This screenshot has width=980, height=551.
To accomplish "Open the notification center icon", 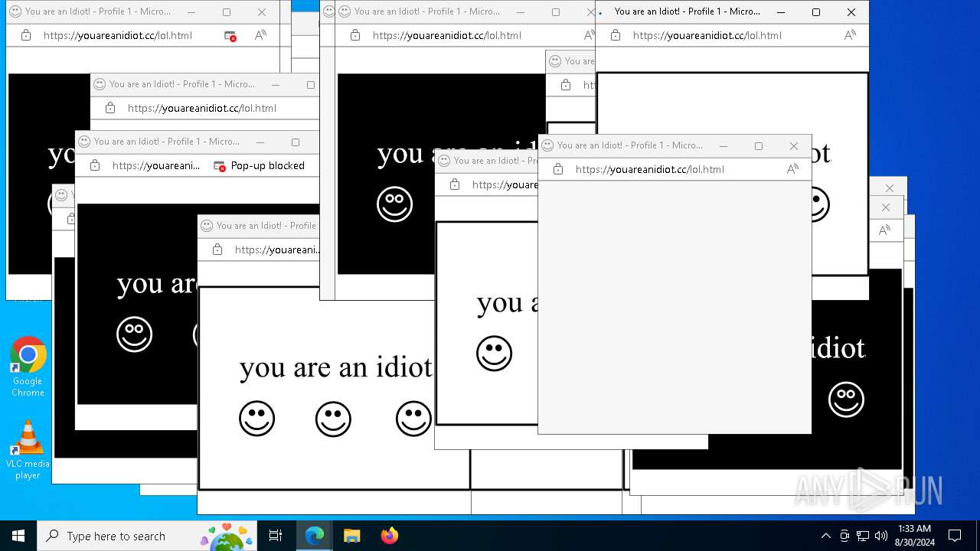I will coord(955,536).
